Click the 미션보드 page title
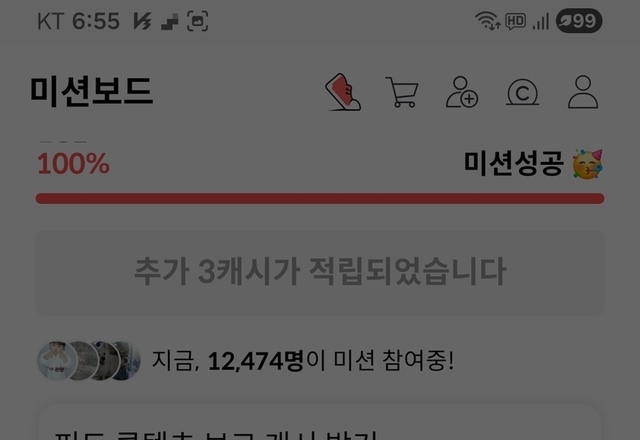Screen dimensions: 640x440 (x=92, y=92)
